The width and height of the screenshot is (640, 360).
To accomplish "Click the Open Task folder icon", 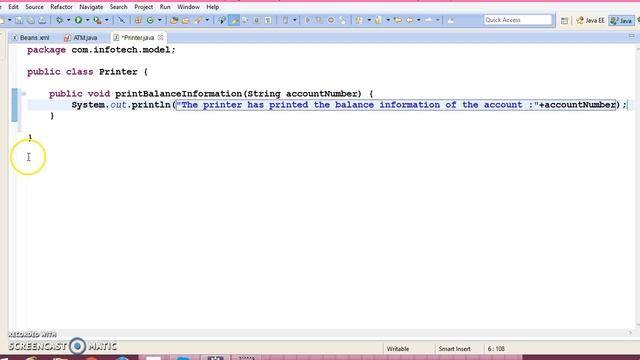I will click(x=185, y=20).
